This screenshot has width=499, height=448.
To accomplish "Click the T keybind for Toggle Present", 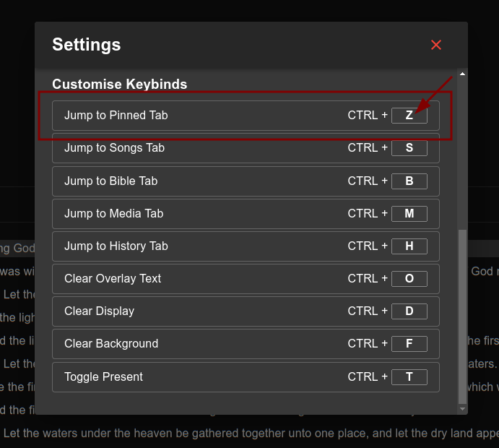I will (409, 377).
